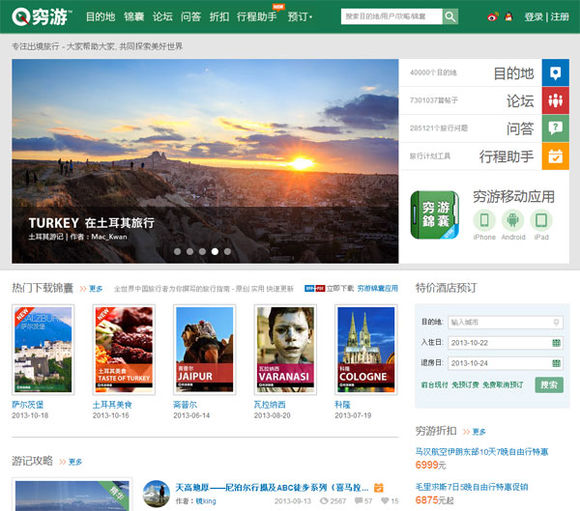This screenshot has height=511, width=580.
Task: Click the 问答 label in the side panel
Action: coord(520,129)
